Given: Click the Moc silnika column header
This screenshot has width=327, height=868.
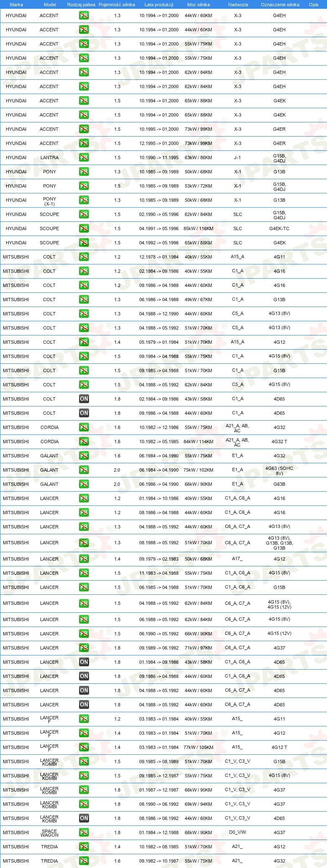Looking at the screenshot, I should [199, 5].
